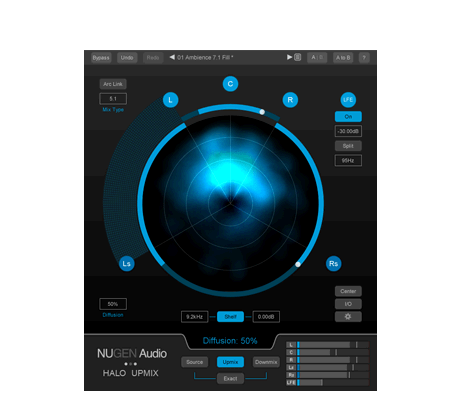Open settings with the gear icon

tap(348, 317)
